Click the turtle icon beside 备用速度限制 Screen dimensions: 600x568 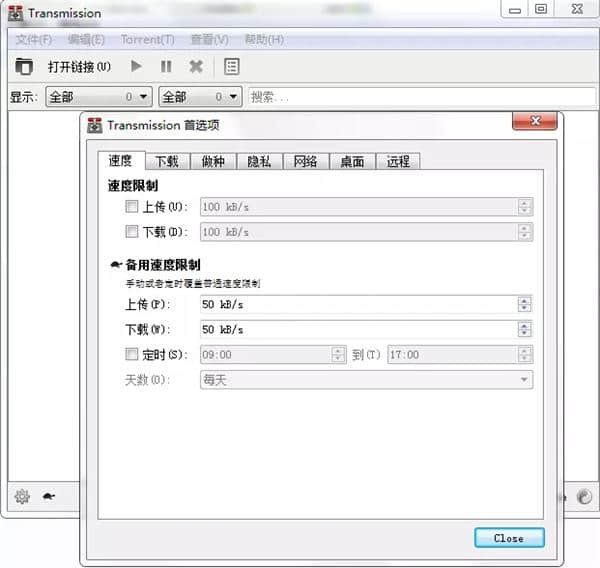[116, 264]
